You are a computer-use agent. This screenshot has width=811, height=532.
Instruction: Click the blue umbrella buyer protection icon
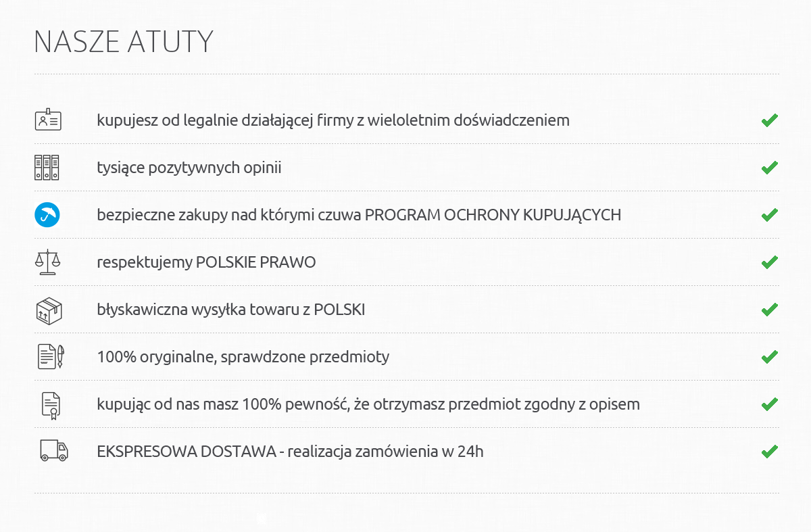pos(47,215)
